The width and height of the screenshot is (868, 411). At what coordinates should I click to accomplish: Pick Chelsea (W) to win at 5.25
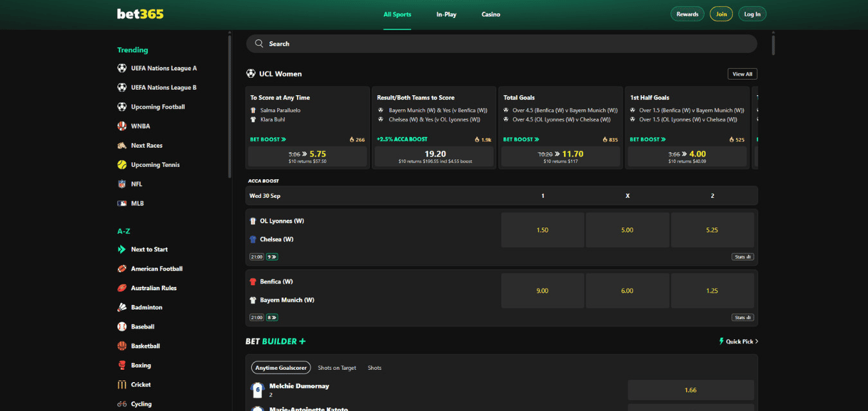click(712, 230)
